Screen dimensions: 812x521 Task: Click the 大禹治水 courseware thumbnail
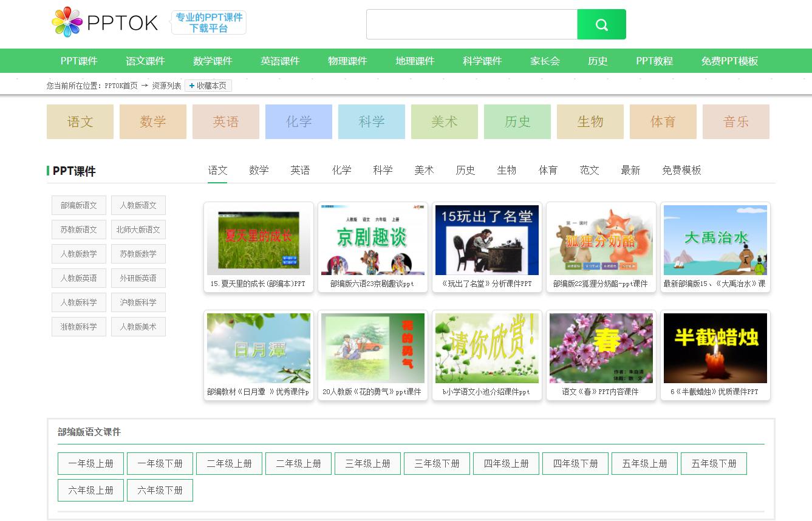715,240
